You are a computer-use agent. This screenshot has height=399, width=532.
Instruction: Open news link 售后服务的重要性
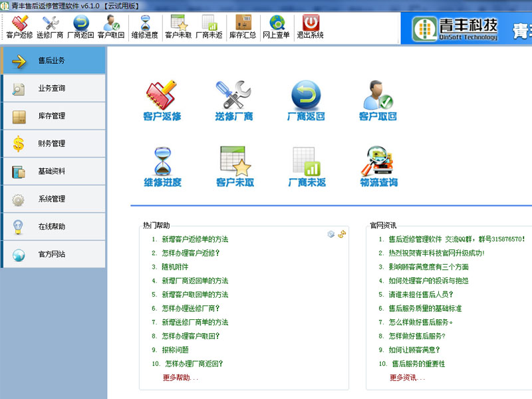(418, 364)
